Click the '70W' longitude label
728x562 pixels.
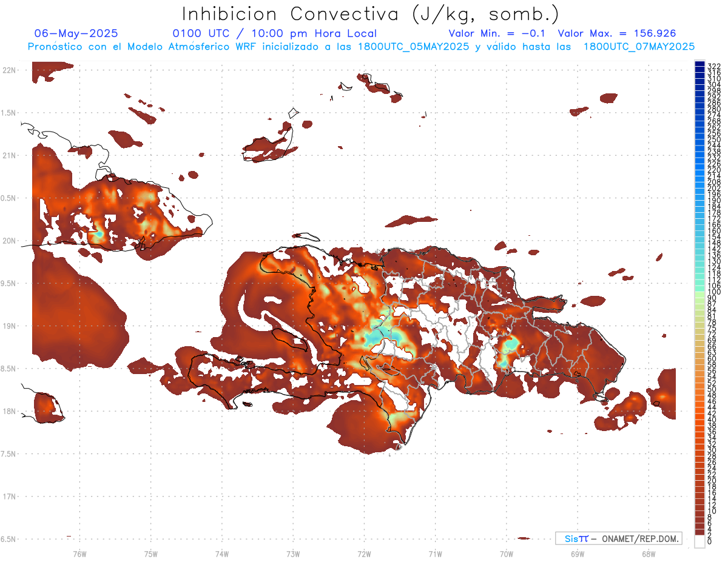(x=506, y=554)
